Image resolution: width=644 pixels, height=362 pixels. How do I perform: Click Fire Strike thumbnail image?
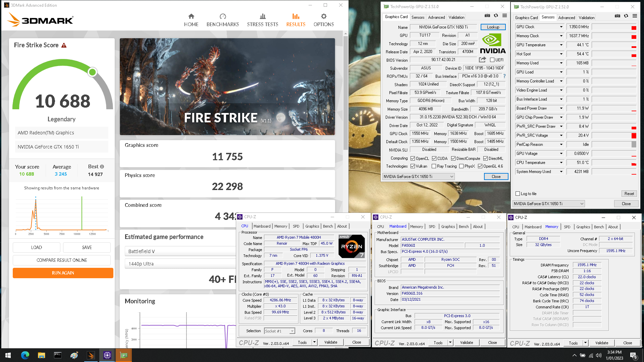click(227, 86)
